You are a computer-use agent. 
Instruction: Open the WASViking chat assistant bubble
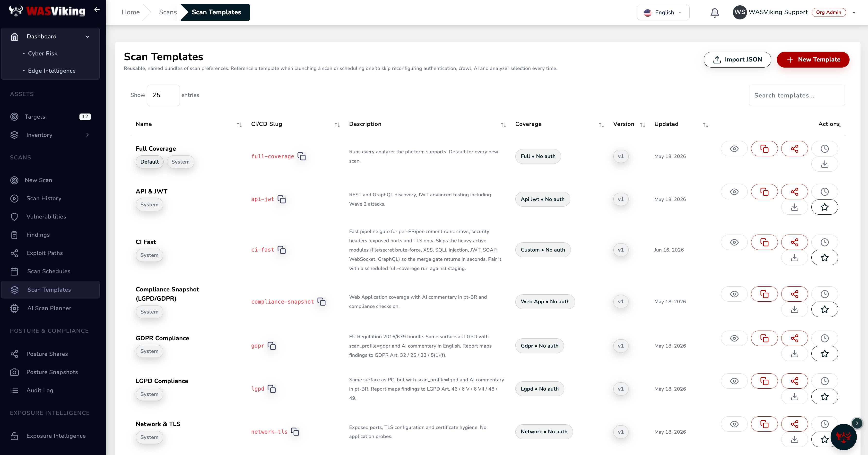click(843, 437)
